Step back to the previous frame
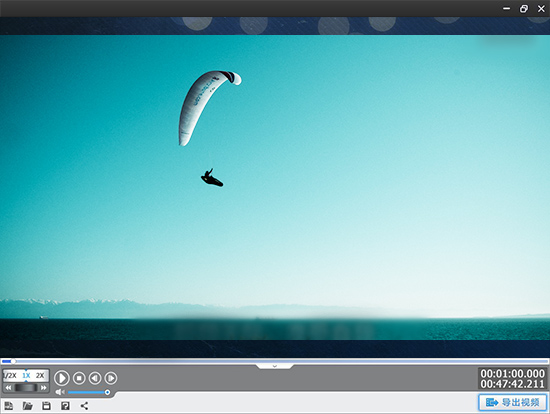The width and height of the screenshot is (550, 414). [95, 378]
